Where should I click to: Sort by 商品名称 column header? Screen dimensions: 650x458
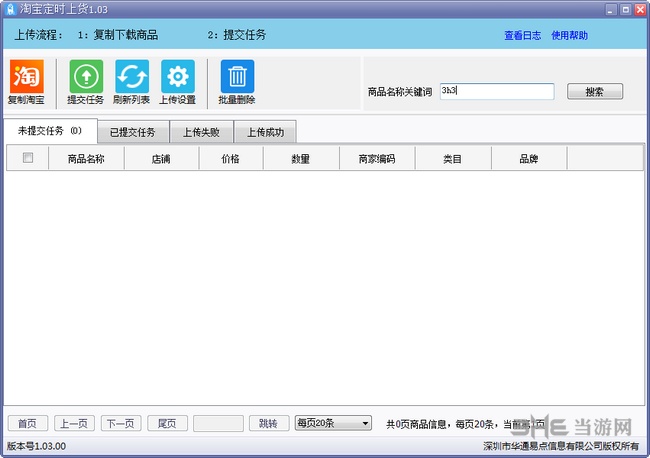[86, 159]
